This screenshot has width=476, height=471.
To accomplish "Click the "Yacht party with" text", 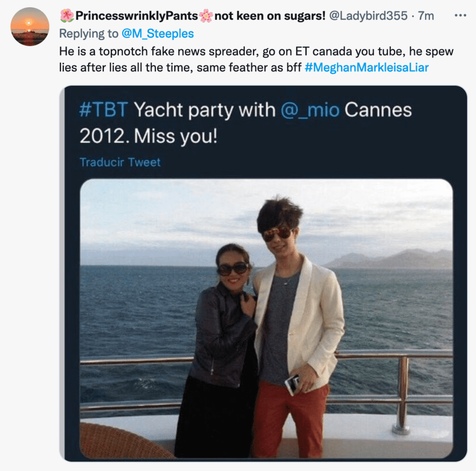I will click(x=205, y=110).
